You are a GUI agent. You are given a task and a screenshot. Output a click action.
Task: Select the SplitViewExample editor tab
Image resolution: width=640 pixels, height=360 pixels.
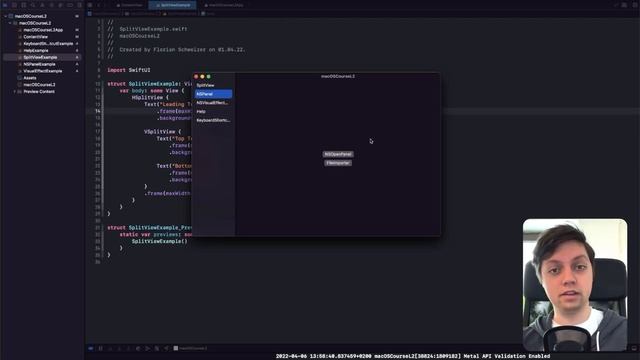click(173, 5)
